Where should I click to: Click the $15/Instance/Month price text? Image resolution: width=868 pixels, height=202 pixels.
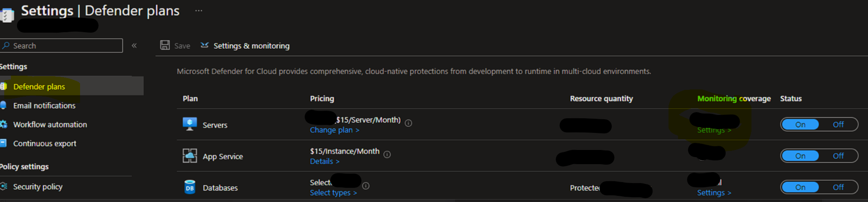coord(344,151)
